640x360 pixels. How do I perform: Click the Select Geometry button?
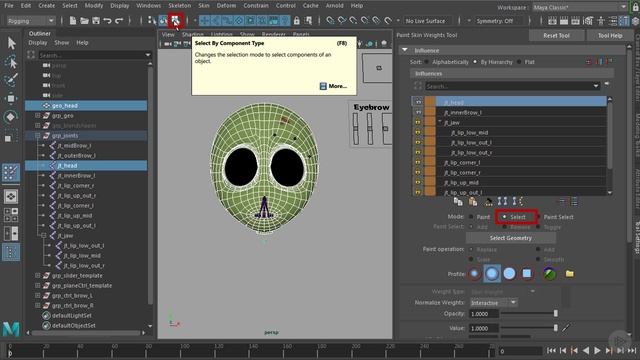point(511,238)
